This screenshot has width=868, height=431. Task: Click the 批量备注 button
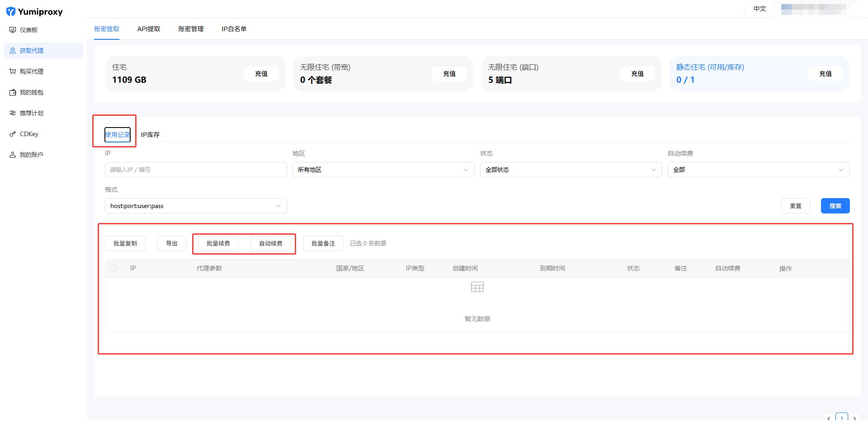point(323,243)
